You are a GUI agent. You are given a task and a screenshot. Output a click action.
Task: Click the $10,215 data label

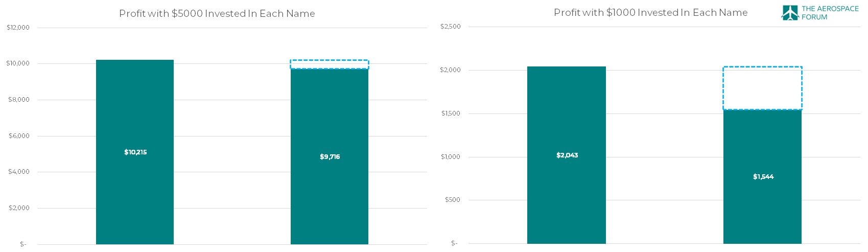coord(135,152)
